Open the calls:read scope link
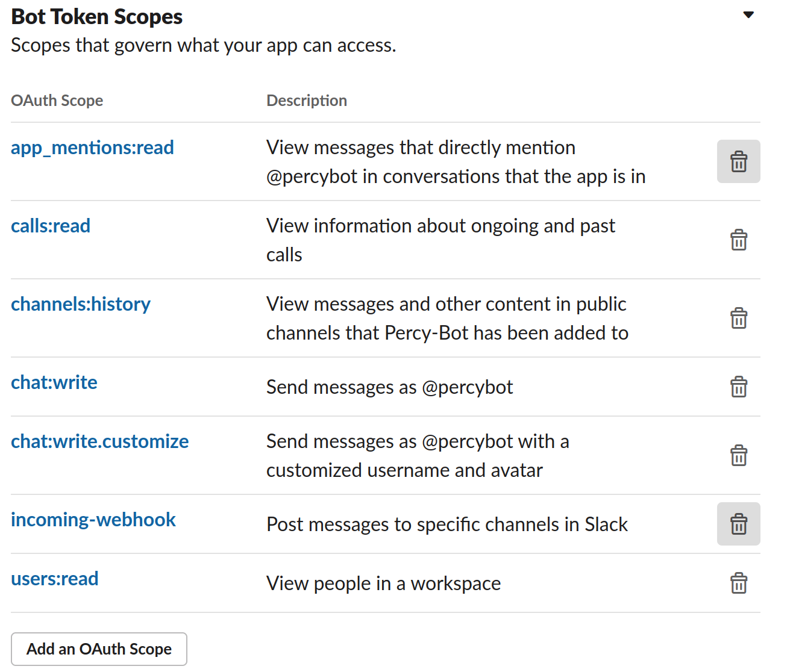Image resolution: width=793 pixels, height=672 pixels. (x=51, y=226)
